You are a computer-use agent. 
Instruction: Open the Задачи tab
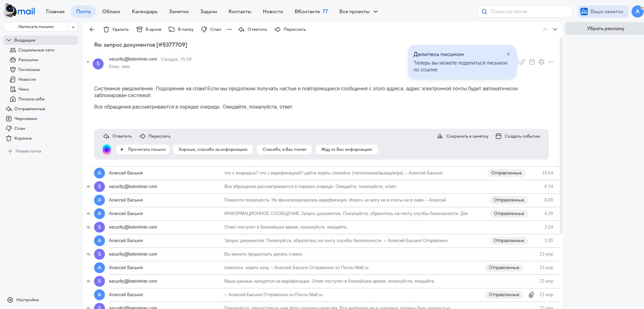[x=208, y=11]
